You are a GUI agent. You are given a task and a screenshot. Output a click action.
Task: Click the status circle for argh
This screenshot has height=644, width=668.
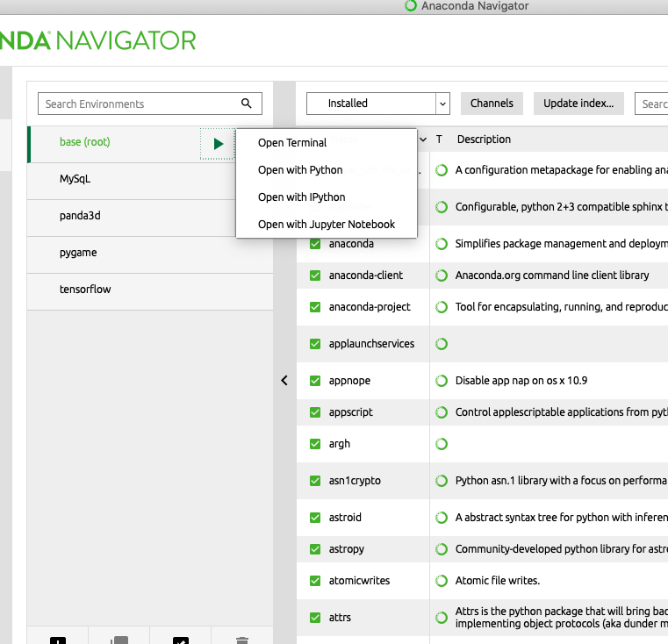442,444
